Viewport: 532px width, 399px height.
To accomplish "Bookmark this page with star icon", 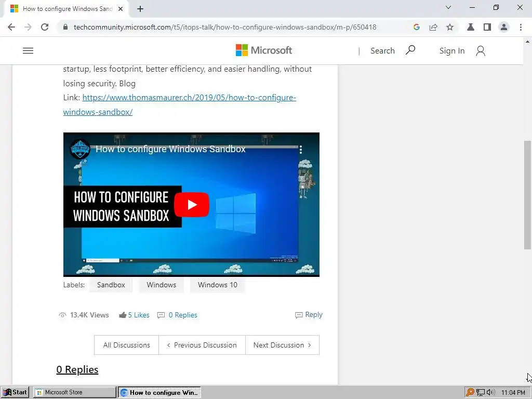I will tap(450, 27).
